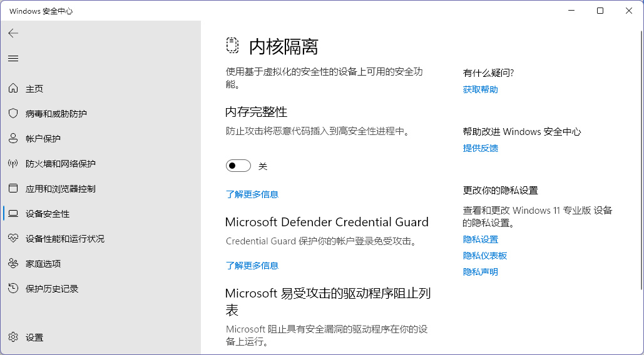Open 了解更多信息 link under Credential Guard
This screenshot has width=644, height=355.
click(252, 266)
